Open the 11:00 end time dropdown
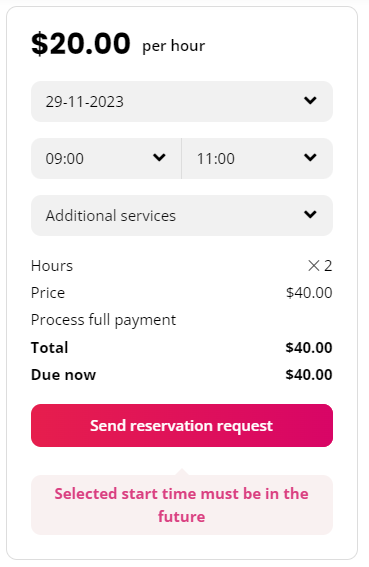 pos(257,158)
